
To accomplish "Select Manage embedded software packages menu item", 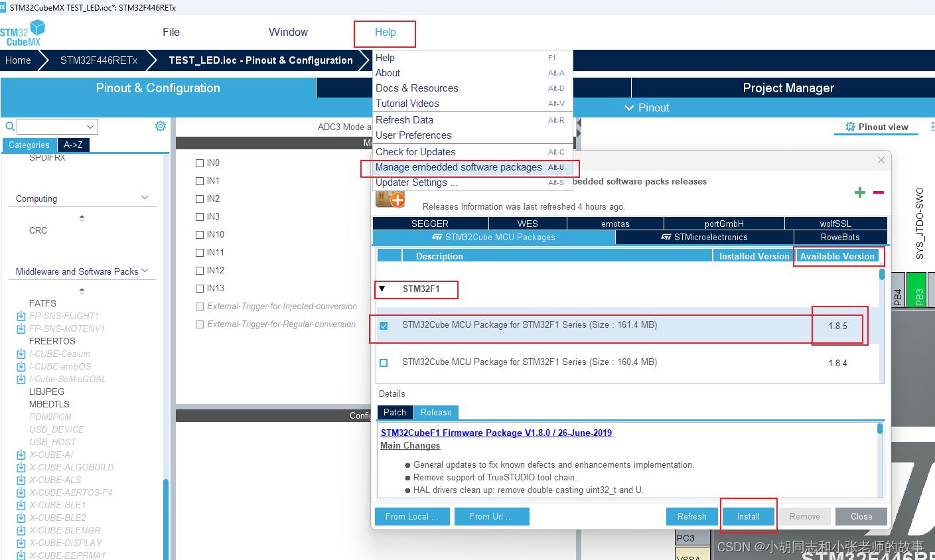I will coord(472,167).
